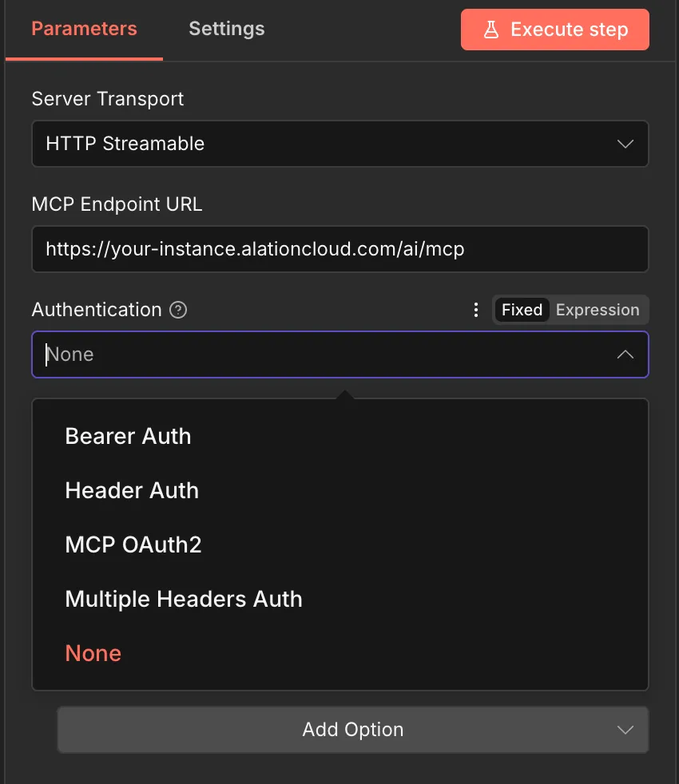Switch parameter mode to Expression
Viewport: 679px width, 784px height.
coord(598,310)
